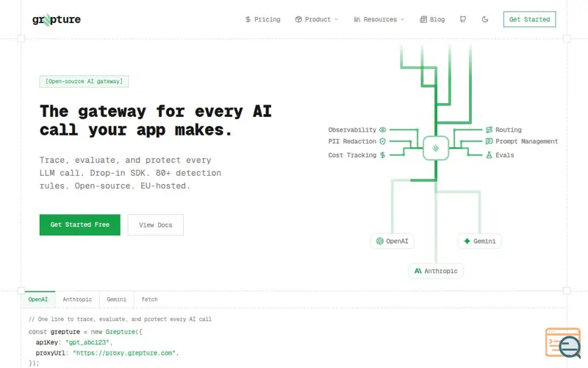Click the proxy.grepture.com URL string
588x368 pixels.
pyautogui.click(x=124, y=353)
